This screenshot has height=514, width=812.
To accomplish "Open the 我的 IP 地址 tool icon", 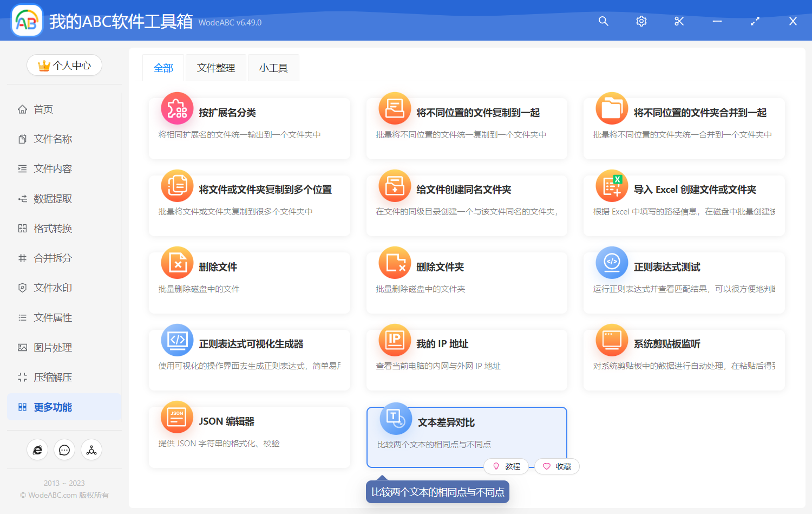I will point(395,340).
